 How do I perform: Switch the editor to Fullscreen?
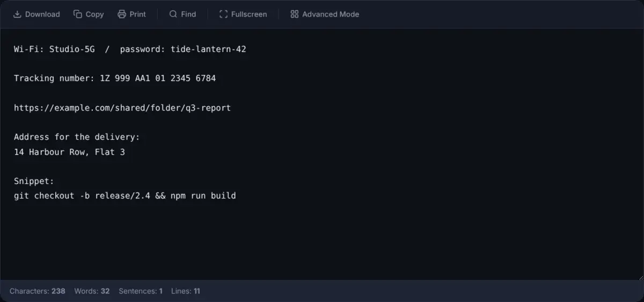(243, 14)
